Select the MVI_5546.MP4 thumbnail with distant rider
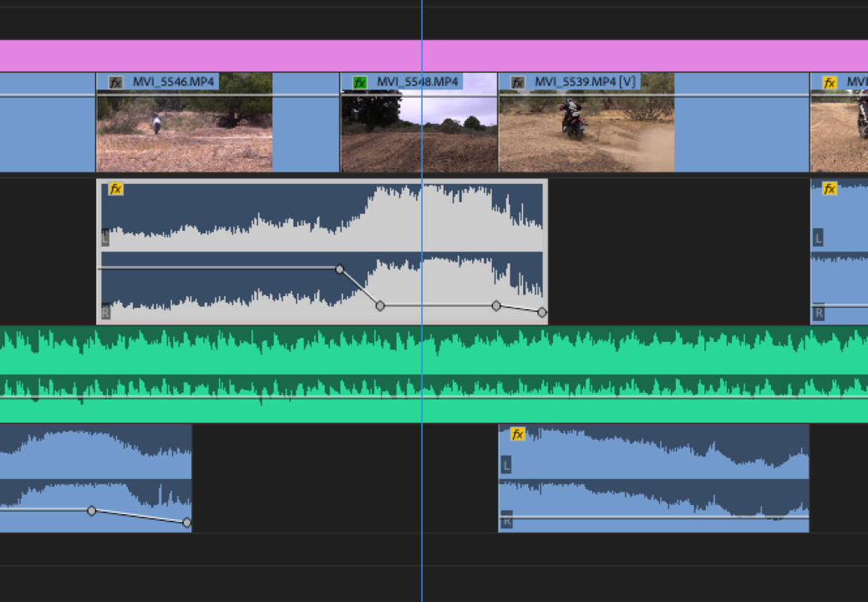This screenshot has height=602, width=868. [x=185, y=122]
